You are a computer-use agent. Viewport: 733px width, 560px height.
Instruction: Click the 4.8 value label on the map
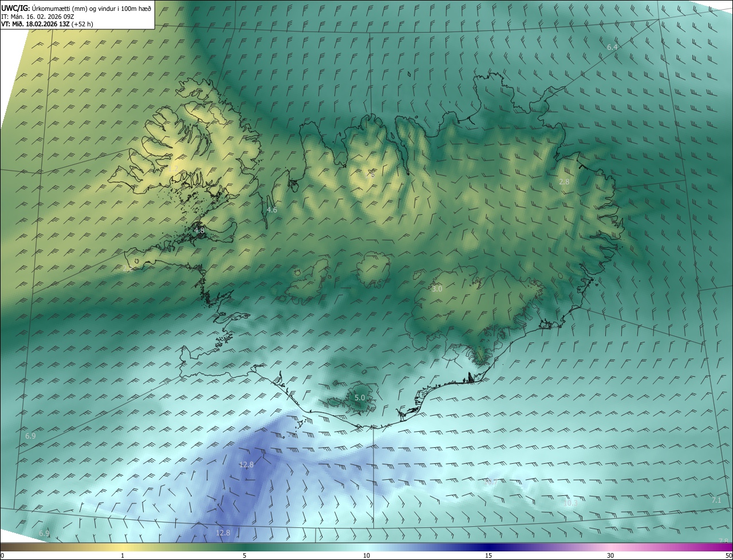tap(199, 231)
